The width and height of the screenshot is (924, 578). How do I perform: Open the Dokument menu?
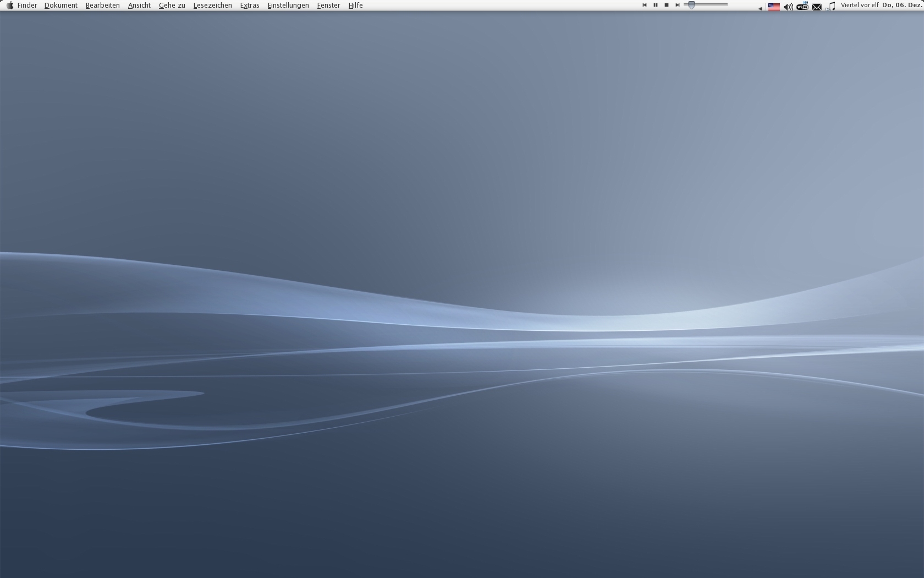[x=61, y=5]
